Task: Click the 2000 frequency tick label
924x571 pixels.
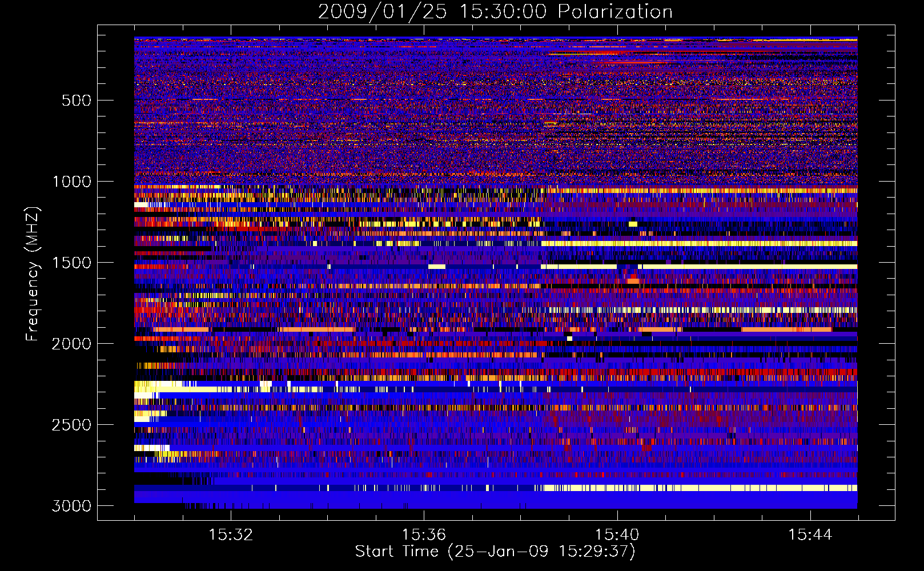Action: [x=71, y=344]
